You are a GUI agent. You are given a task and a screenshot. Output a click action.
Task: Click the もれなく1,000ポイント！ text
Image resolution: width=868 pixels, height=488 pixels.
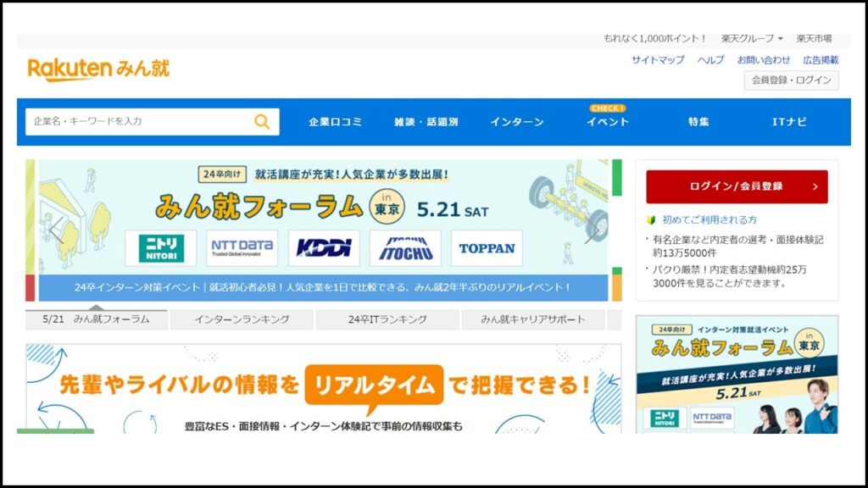tap(655, 39)
